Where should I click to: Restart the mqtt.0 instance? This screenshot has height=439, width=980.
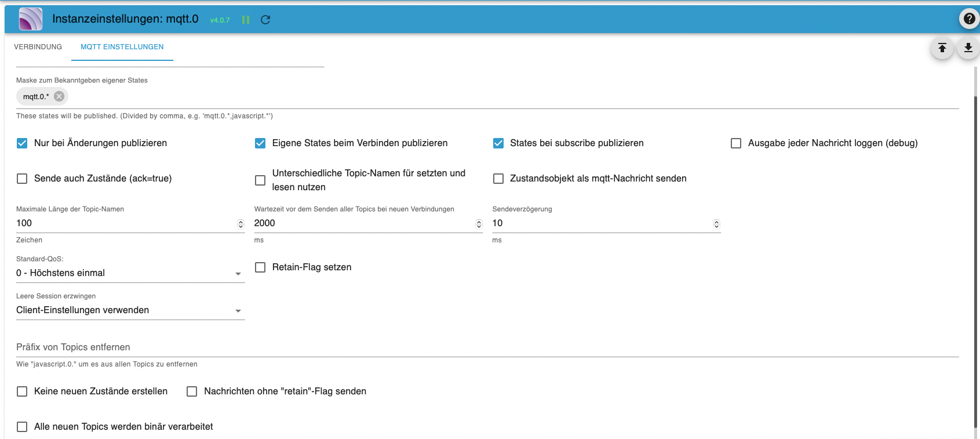tap(265, 20)
